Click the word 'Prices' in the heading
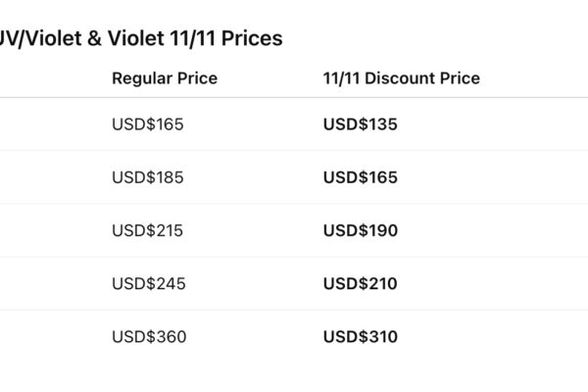Image resolution: width=588 pixels, height=392 pixels. 249,38
